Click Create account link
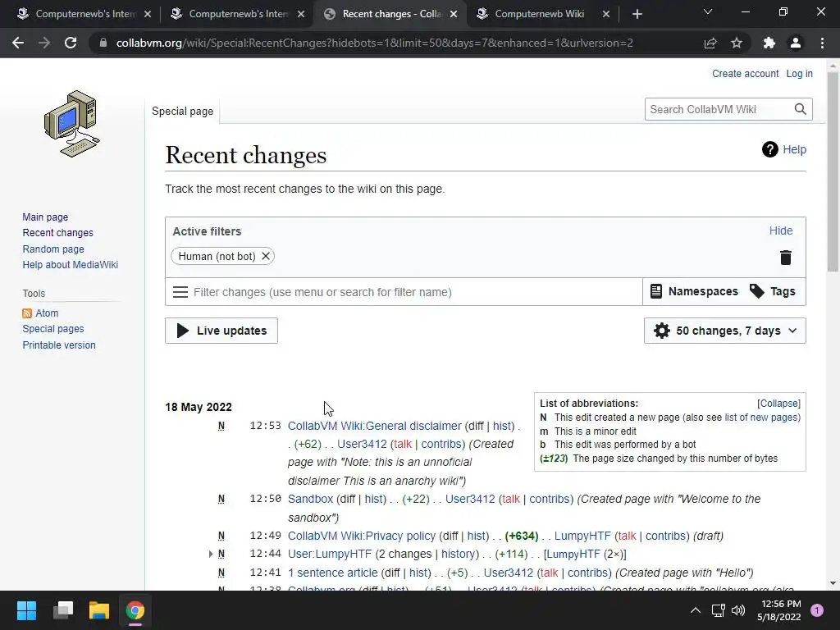This screenshot has height=630, width=840. tap(745, 73)
